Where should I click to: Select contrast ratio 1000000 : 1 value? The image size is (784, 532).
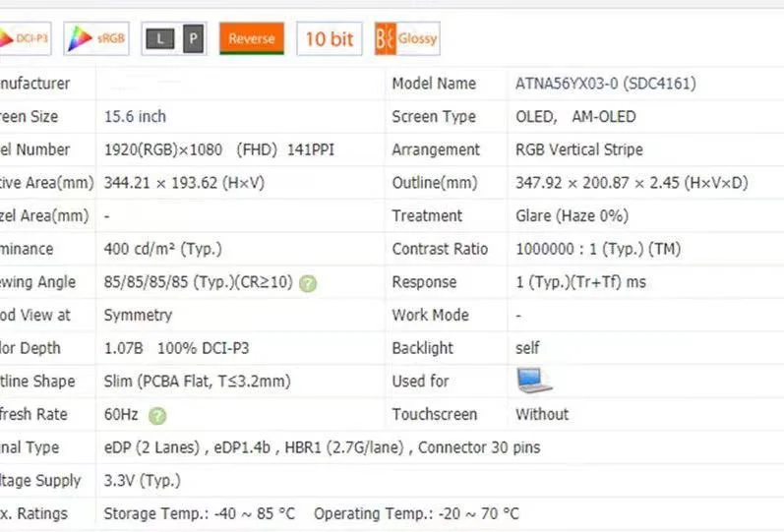point(598,249)
